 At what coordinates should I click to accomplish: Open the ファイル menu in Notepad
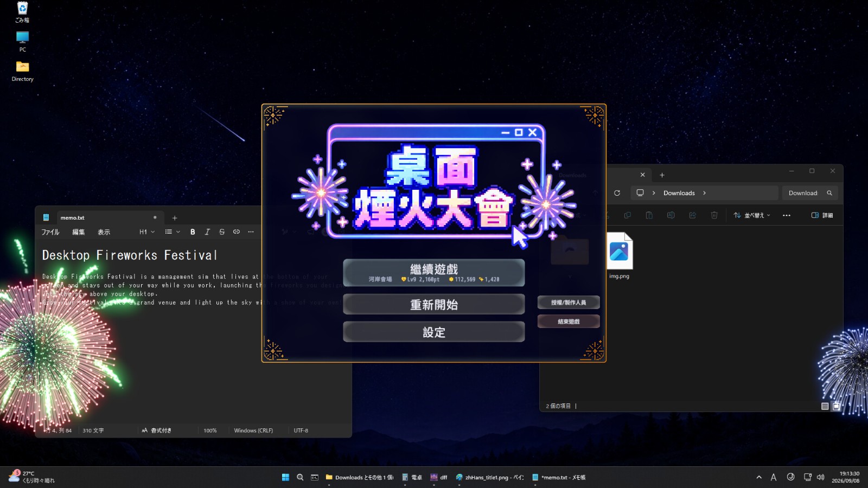point(50,232)
